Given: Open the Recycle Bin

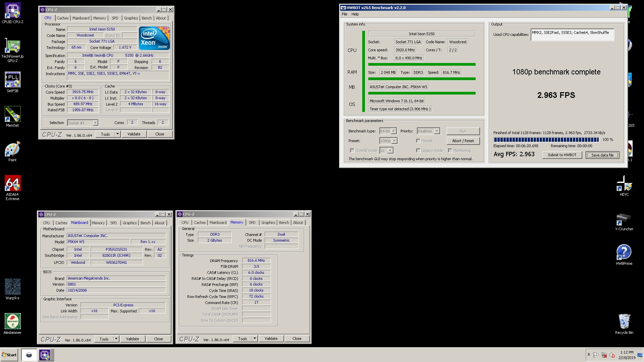Looking at the screenshot, I should (x=624, y=324).
